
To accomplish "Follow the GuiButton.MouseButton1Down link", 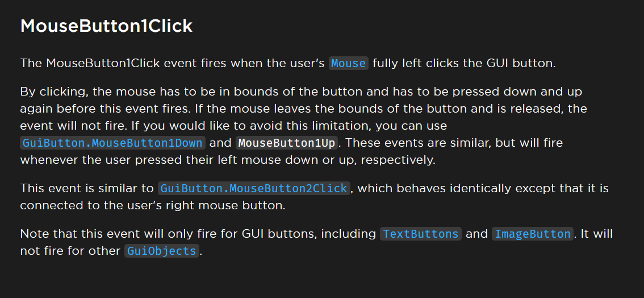I will [113, 143].
